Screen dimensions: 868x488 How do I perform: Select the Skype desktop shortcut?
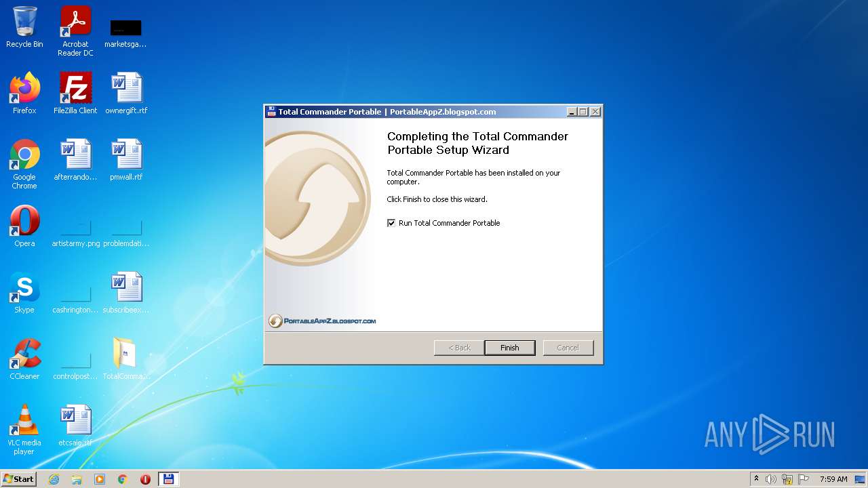[24, 293]
